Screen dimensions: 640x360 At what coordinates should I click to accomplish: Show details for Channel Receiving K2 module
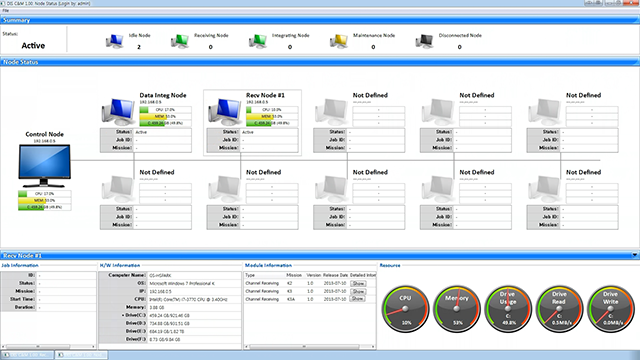(x=358, y=283)
